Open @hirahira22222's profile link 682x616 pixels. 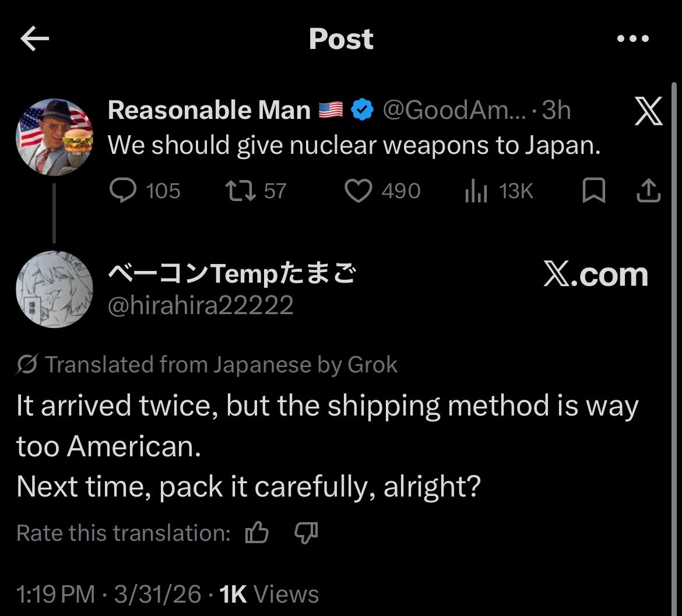tap(201, 304)
